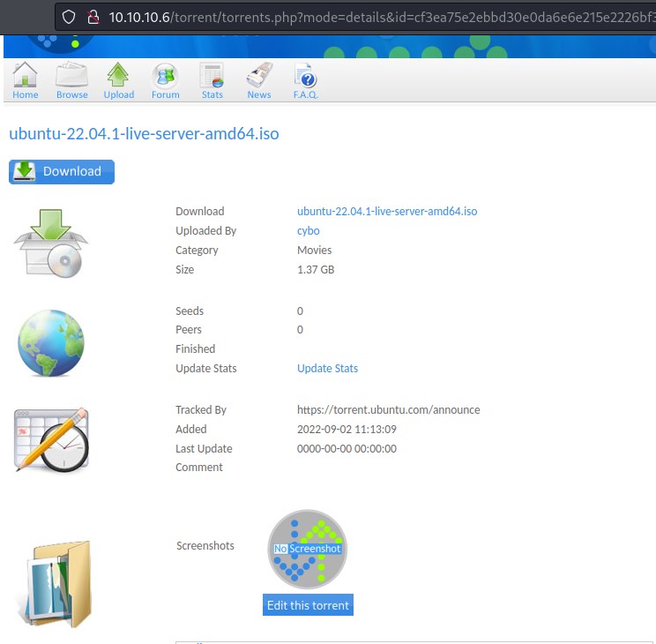Screen dimensions: 656x644
Task: Click the insecure connection padlock icon
Action: [x=93, y=17]
